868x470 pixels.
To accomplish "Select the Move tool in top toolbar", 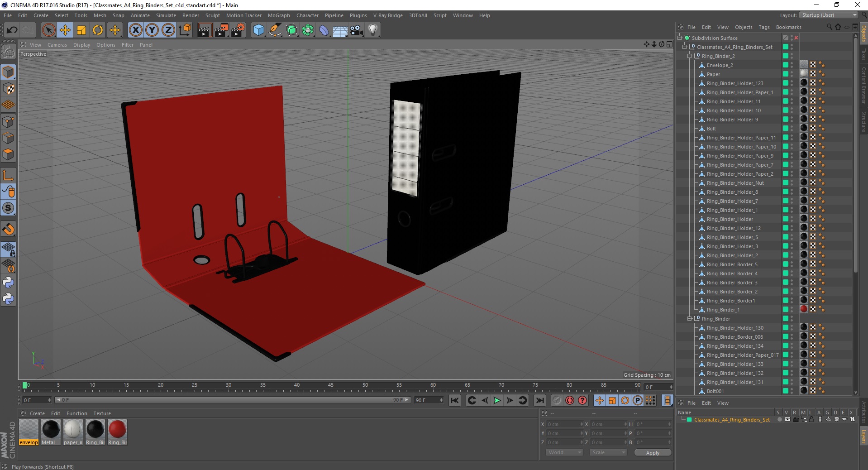I will coord(65,30).
